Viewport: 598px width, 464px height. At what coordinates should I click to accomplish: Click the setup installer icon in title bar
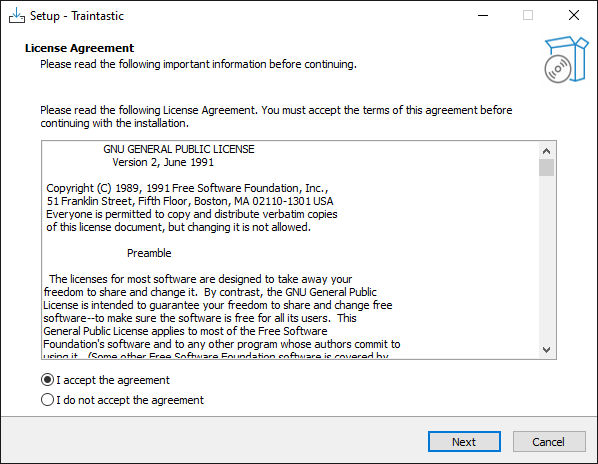16,16
